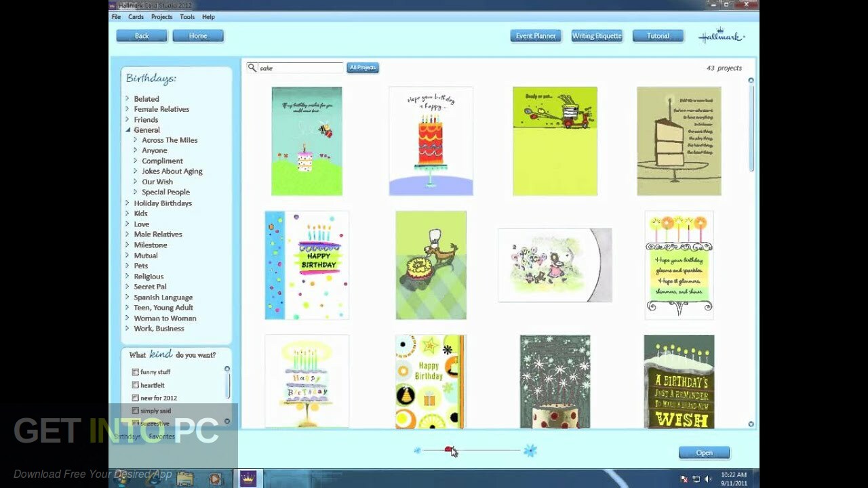Select the Compliment subcategory
The image size is (868, 488).
pyautogui.click(x=162, y=161)
